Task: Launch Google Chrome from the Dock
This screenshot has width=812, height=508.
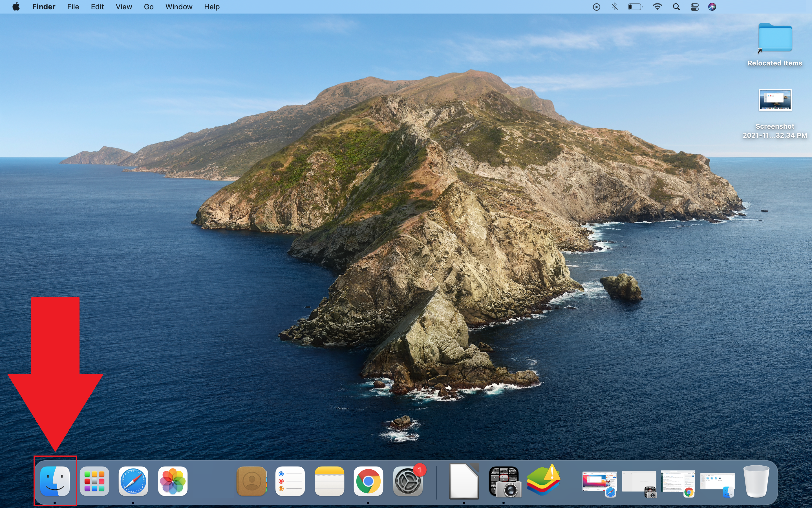Action: (x=369, y=481)
